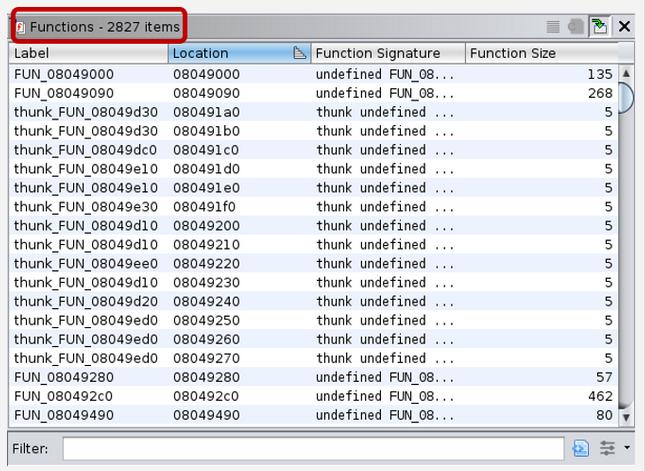Sort by the Function Signature column
The image size is (645, 471).
387,53
